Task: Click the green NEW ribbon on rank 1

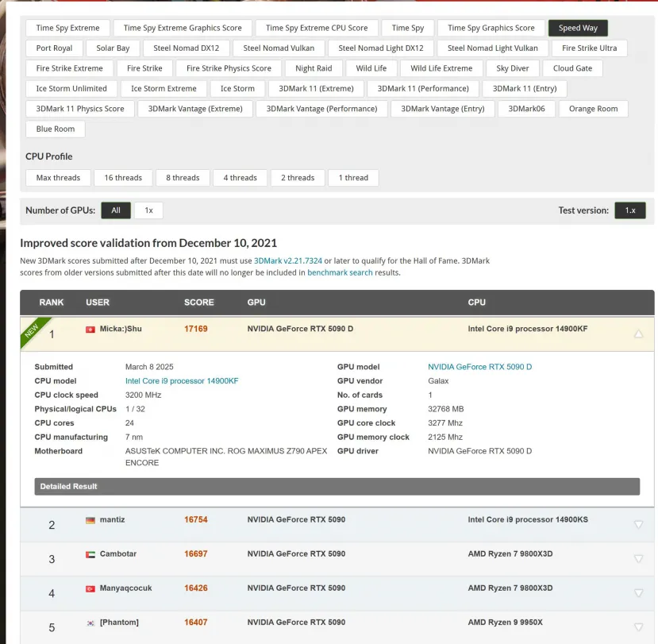Action: coord(32,330)
